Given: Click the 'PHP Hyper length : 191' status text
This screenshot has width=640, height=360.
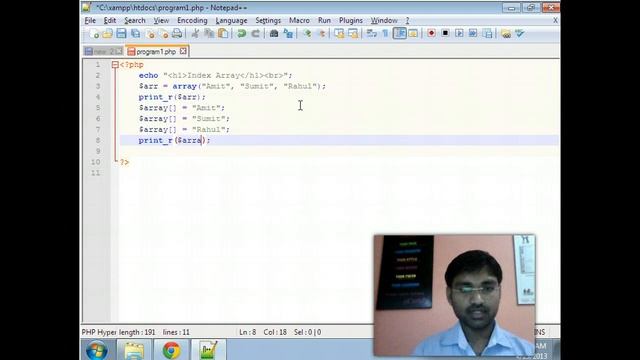Looking at the screenshot, I should tap(119, 332).
